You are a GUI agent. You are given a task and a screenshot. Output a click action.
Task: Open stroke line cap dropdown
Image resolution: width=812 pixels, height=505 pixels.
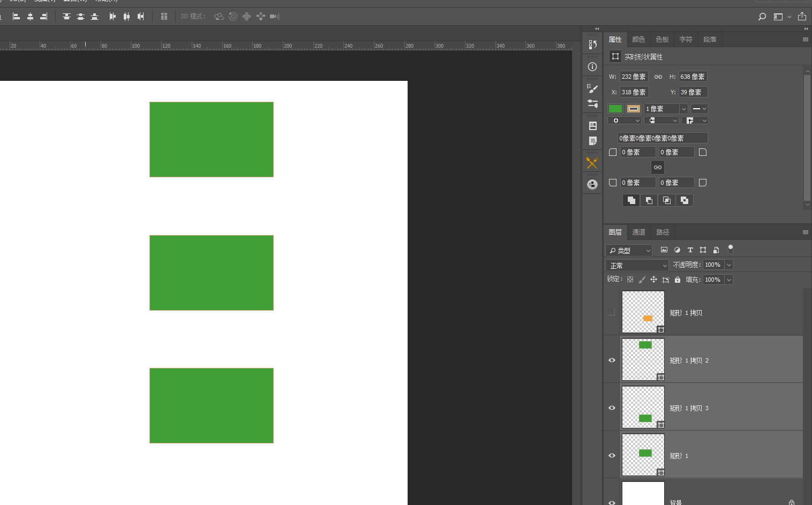661,120
